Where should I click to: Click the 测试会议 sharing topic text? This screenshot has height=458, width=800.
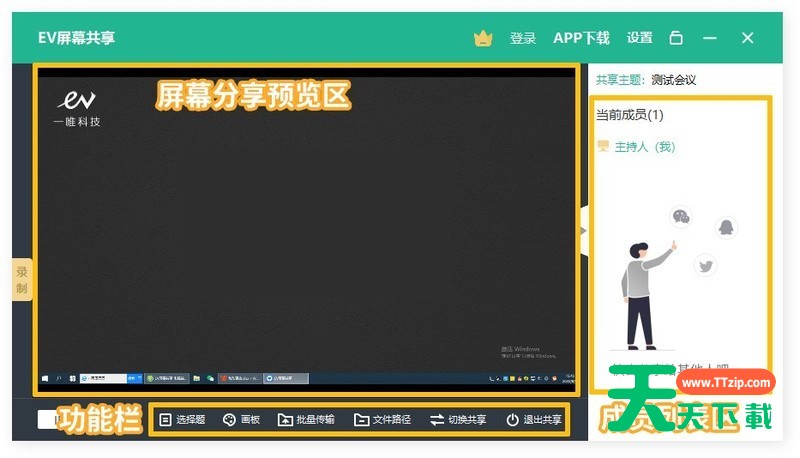(x=673, y=80)
